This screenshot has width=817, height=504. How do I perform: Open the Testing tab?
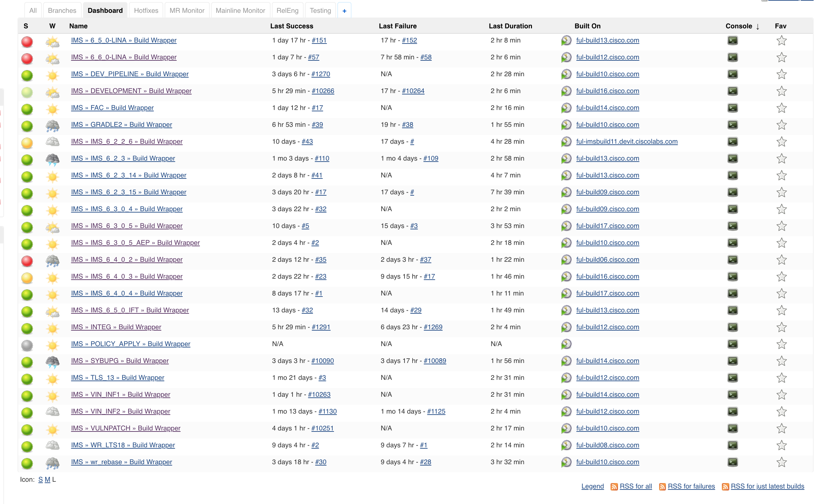320,10
